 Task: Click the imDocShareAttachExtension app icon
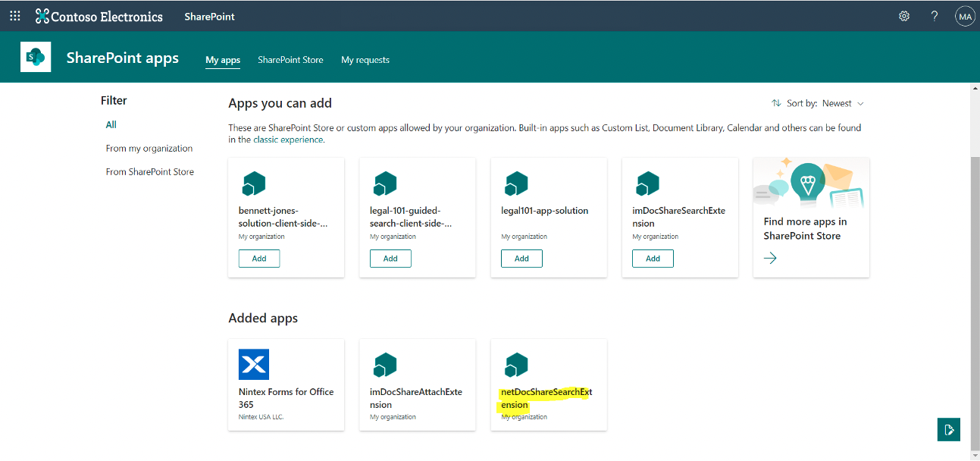pyautogui.click(x=385, y=365)
